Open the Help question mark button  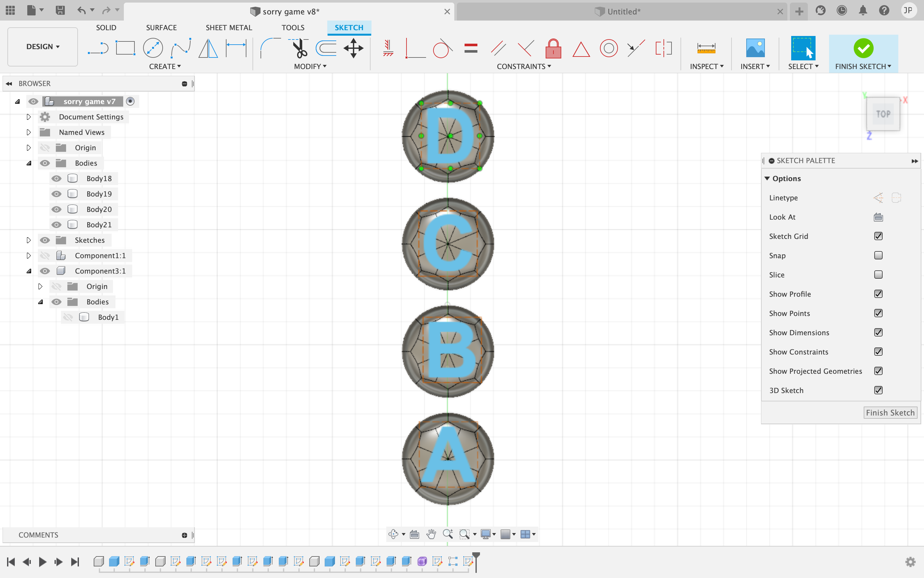(884, 10)
